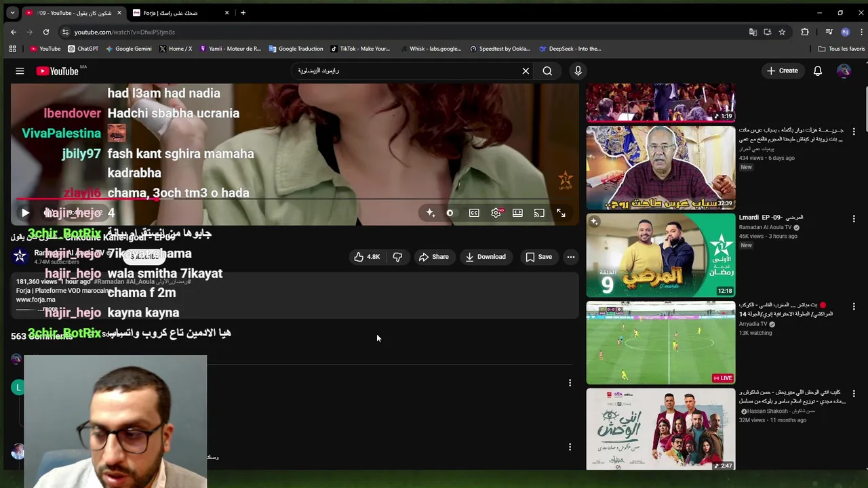Open the Google Traduction bookmark

tap(296, 49)
